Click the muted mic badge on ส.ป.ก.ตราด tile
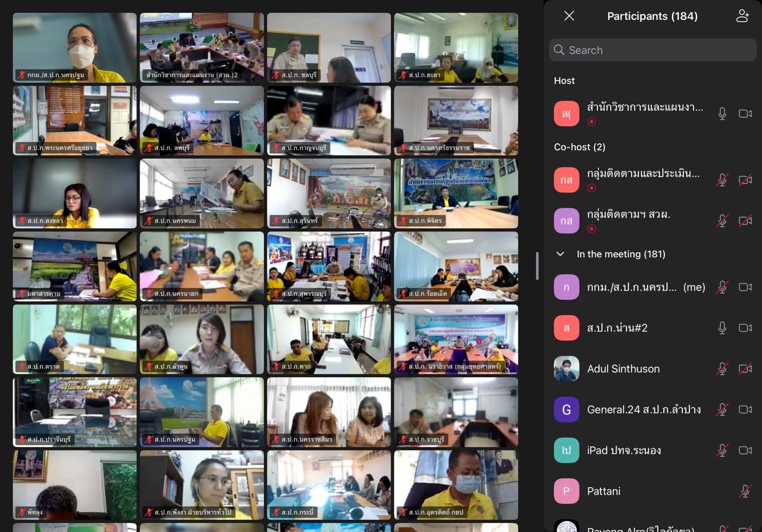The width and height of the screenshot is (762, 532). point(21,367)
